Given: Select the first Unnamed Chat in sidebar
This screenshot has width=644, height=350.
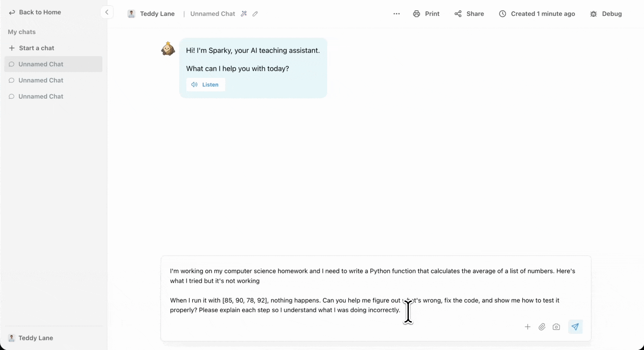Looking at the screenshot, I should (x=53, y=64).
